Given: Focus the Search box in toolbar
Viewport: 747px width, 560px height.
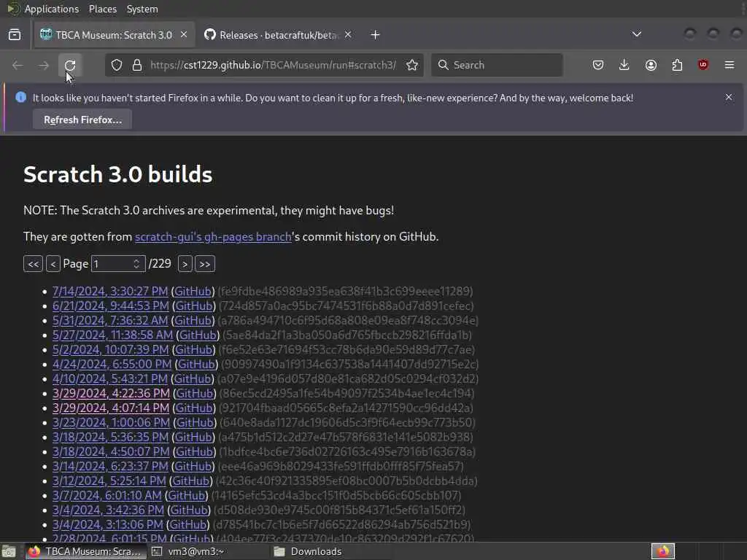Looking at the screenshot, I should click(497, 65).
